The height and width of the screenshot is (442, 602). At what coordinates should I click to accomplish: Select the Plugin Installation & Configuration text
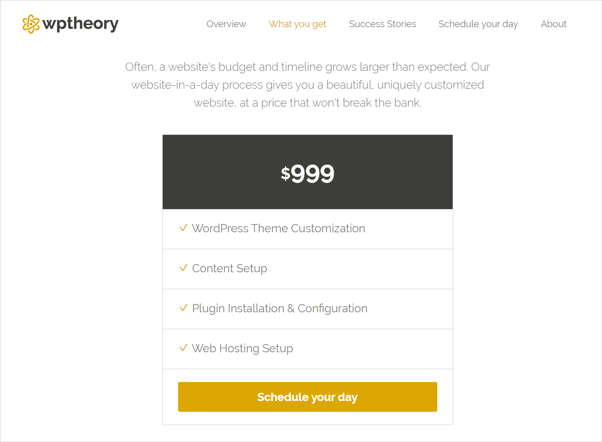coord(280,308)
